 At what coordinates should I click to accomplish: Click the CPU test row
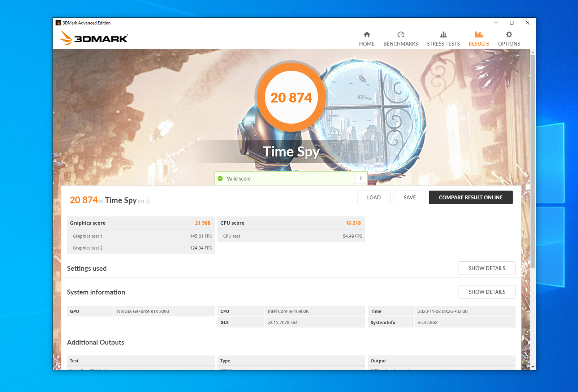291,236
